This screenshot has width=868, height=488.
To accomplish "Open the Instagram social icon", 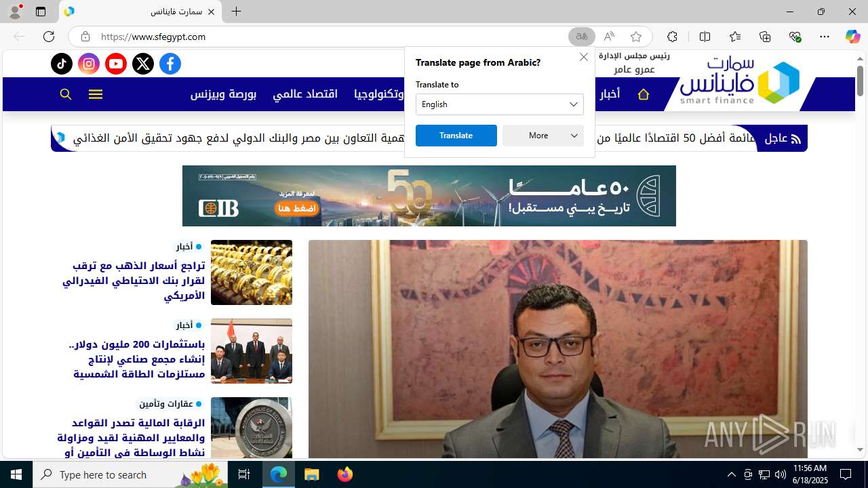I will tap(89, 64).
